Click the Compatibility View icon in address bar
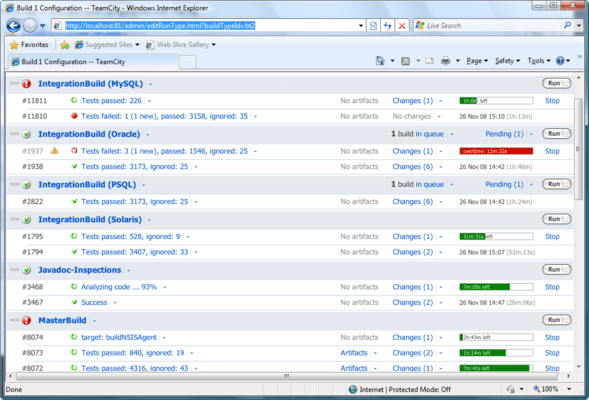 coord(373,26)
